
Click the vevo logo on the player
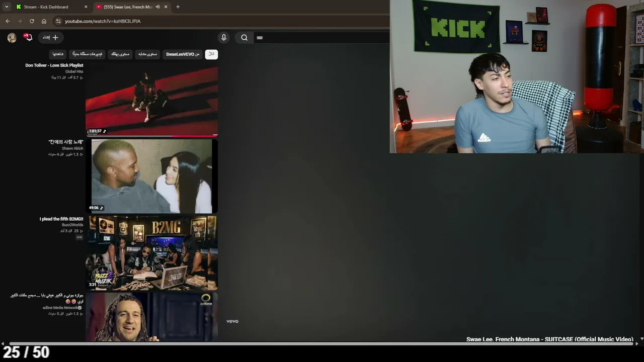pos(232,321)
